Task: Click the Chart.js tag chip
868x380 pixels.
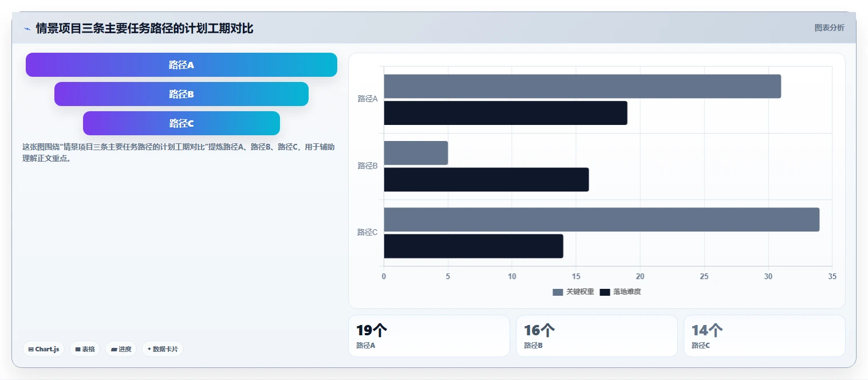Action: click(44, 349)
